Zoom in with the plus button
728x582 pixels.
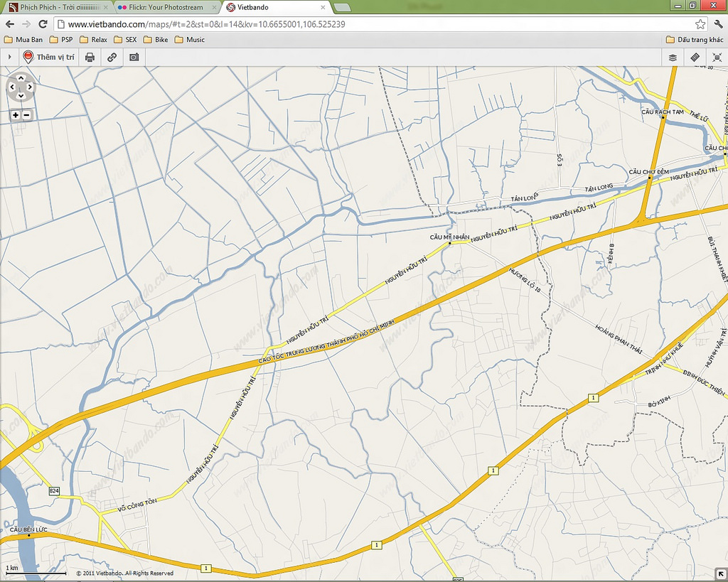[x=16, y=114]
